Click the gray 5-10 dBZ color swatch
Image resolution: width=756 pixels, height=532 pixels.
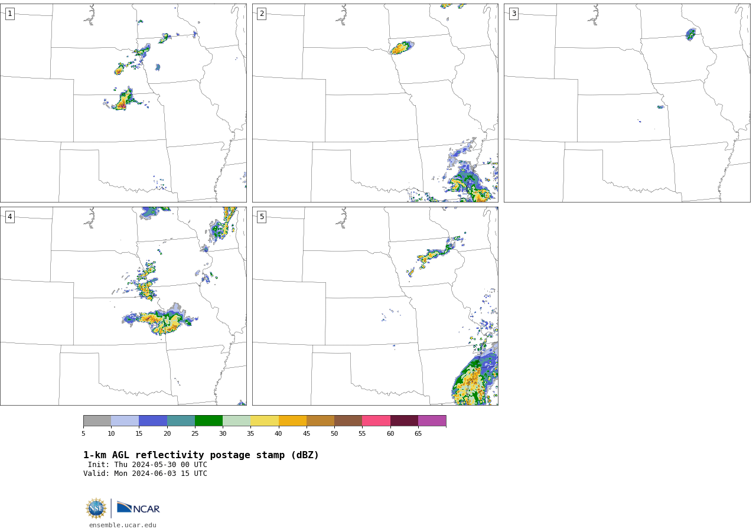97,420
